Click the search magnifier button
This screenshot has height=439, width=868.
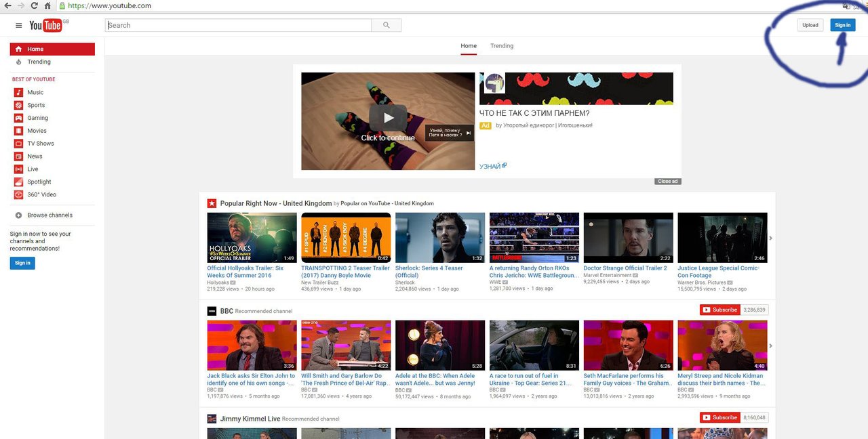coord(387,25)
